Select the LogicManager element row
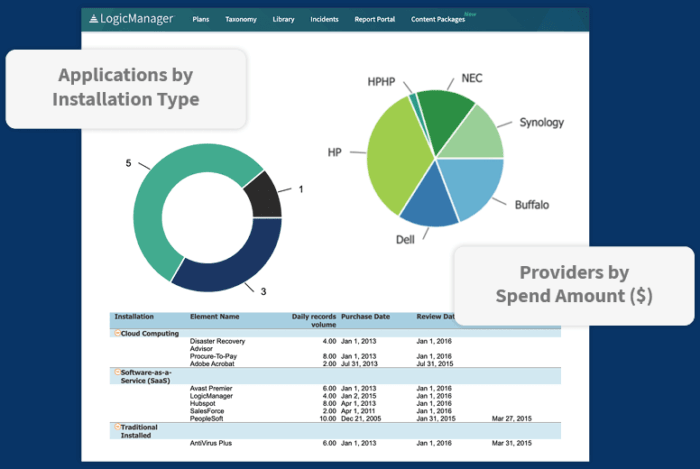Screen dimensions: 700x469 (x=335, y=396)
